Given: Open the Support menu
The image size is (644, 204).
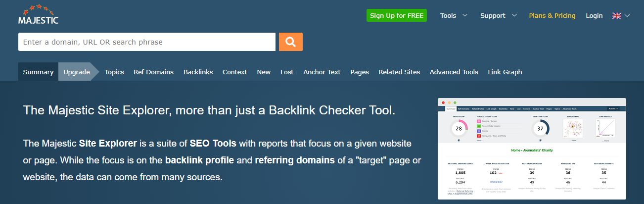Looking at the screenshot, I should tap(493, 15).
